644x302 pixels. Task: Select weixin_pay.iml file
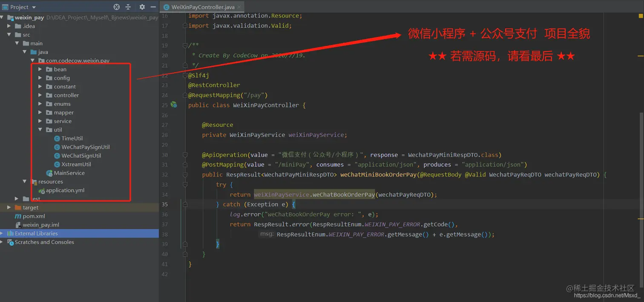pyautogui.click(x=41, y=225)
